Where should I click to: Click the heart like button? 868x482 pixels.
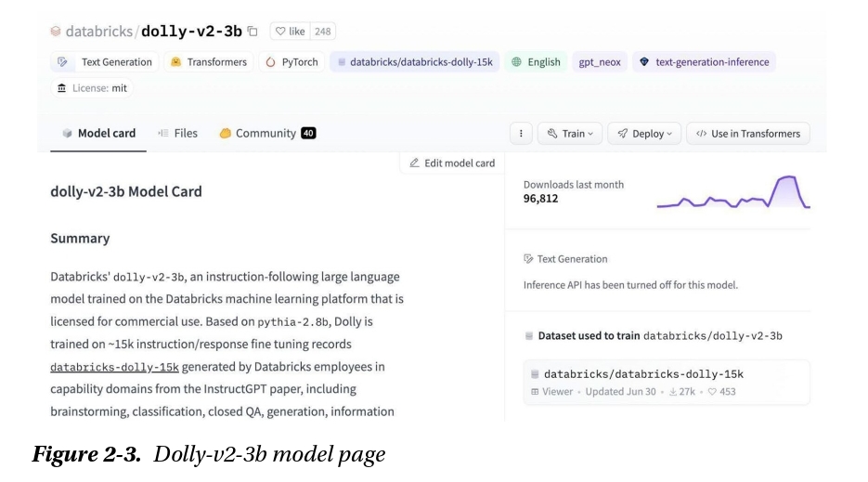(x=290, y=32)
